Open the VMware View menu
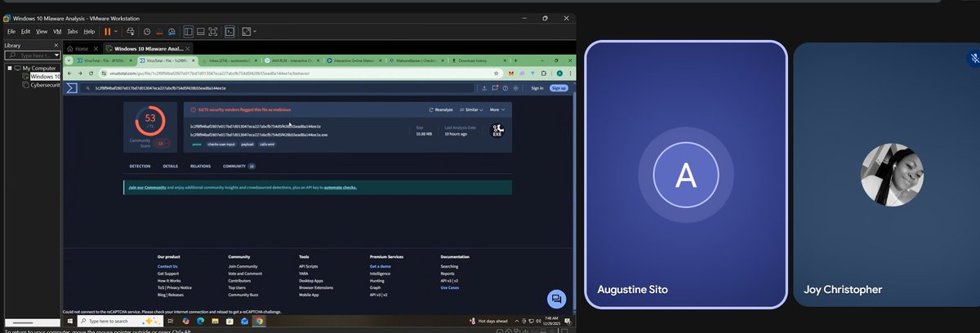This screenshot has width=980, height=333. (41, 31)
